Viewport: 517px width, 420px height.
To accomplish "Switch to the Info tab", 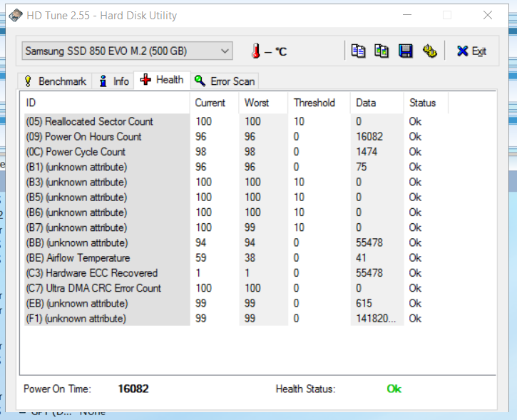I will tap(113, 81).
